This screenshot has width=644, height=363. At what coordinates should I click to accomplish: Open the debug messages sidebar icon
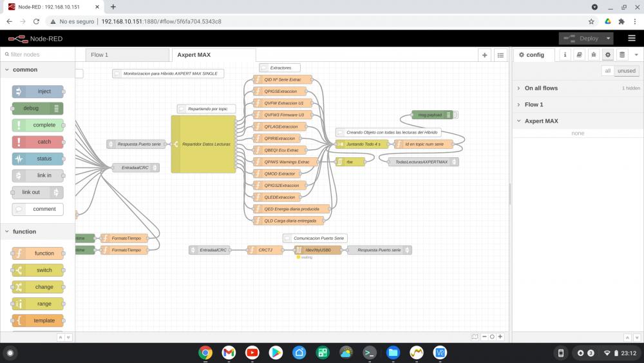[x=594, y=54]
